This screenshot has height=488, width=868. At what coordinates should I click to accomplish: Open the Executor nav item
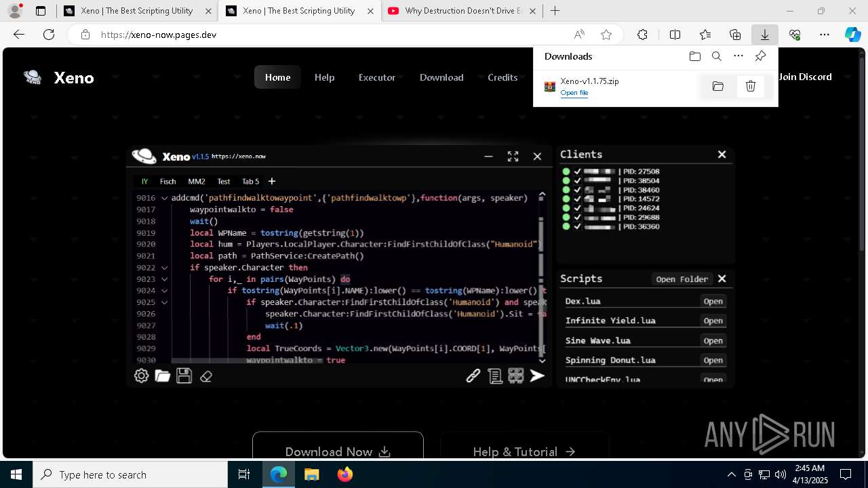click(377, 77)
